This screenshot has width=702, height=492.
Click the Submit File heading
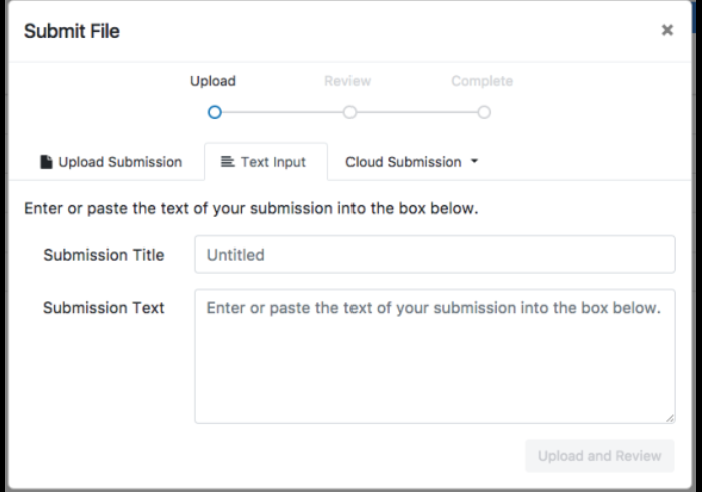[72, 31]
